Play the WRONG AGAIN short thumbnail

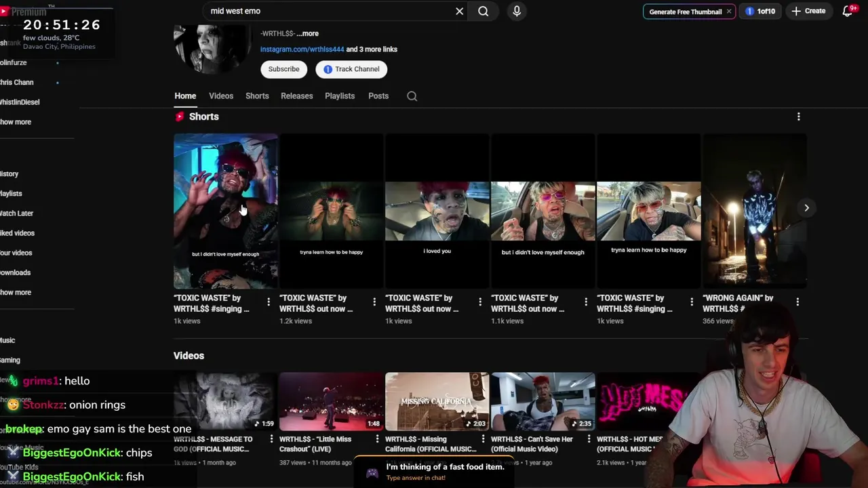point(755,211)
